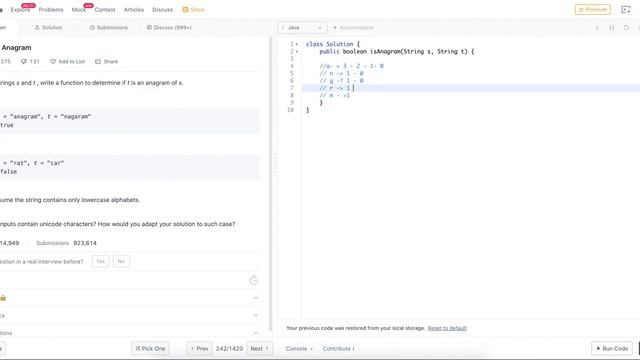The width and height of the screenshot is (640, 360).
Task: Open Articles in the navigation bar
Action: (134, 9)
